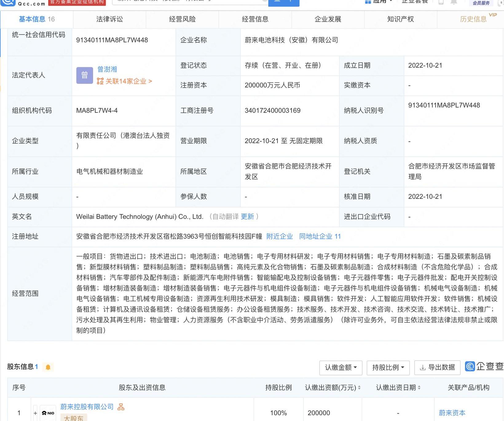Click the 100% shareholding ratio cell
The height and width of the screenshot is (421, 504).
[278, 413]
